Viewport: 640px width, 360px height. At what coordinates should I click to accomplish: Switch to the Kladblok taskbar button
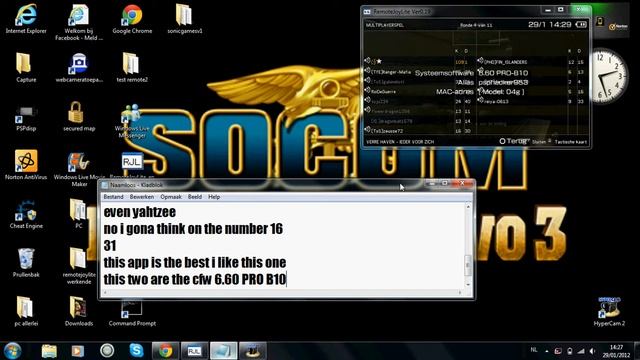[x=224, y=351]
